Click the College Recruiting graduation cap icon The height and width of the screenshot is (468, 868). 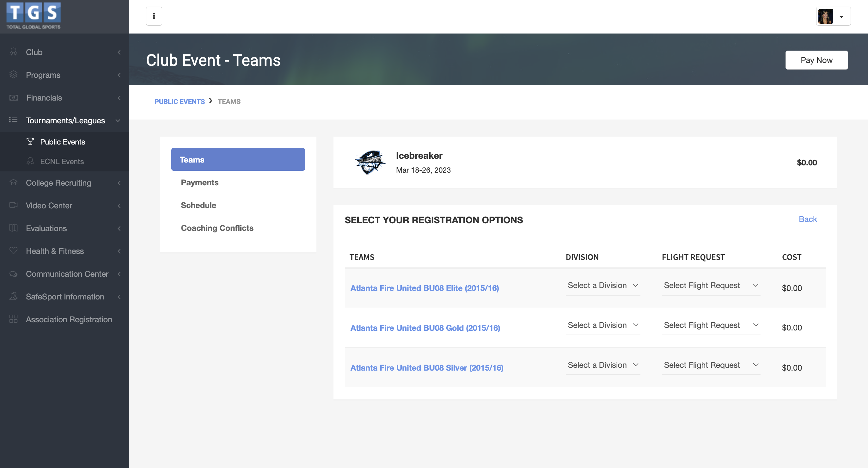14,182
